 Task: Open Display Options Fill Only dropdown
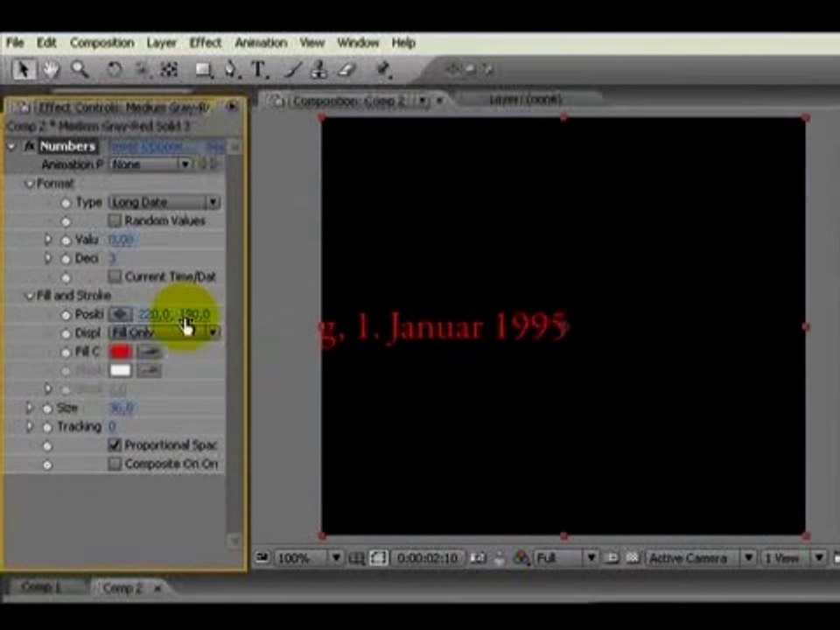164,332
